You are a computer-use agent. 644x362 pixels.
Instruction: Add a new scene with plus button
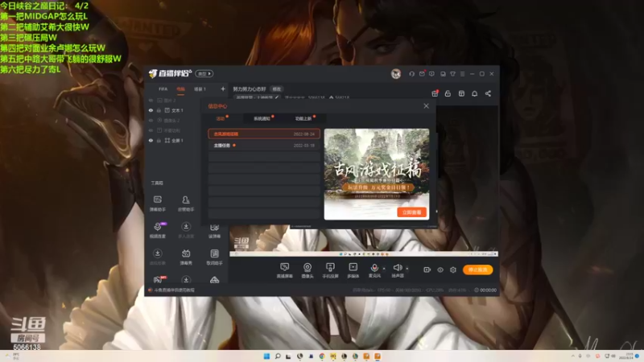pos(223,89)
